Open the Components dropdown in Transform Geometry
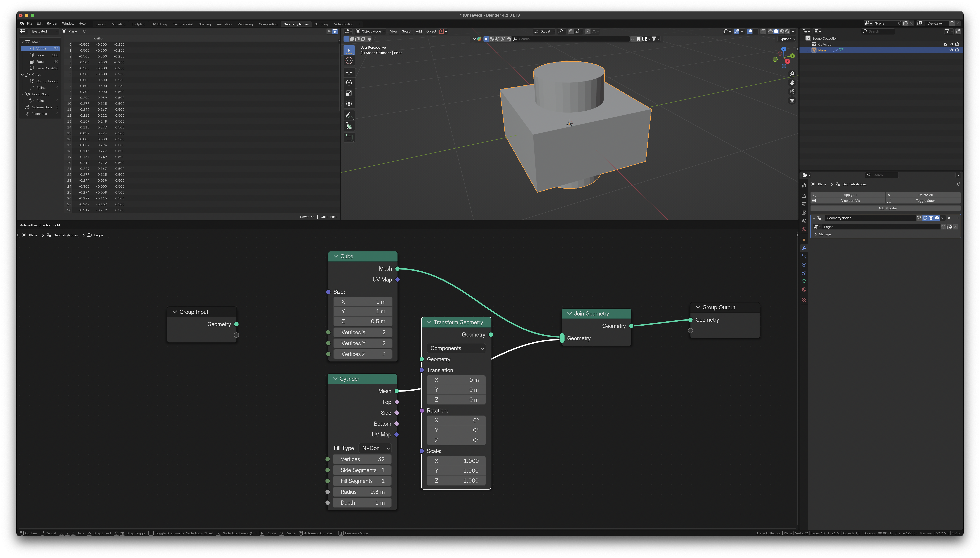 [456, 348]
